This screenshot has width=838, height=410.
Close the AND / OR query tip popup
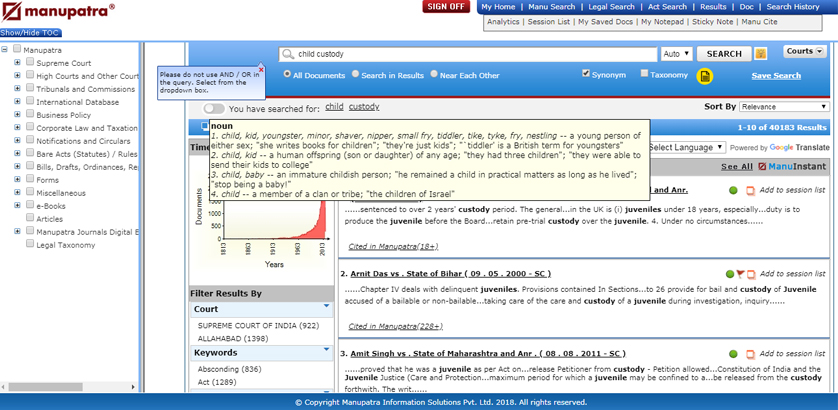point(261,69)
